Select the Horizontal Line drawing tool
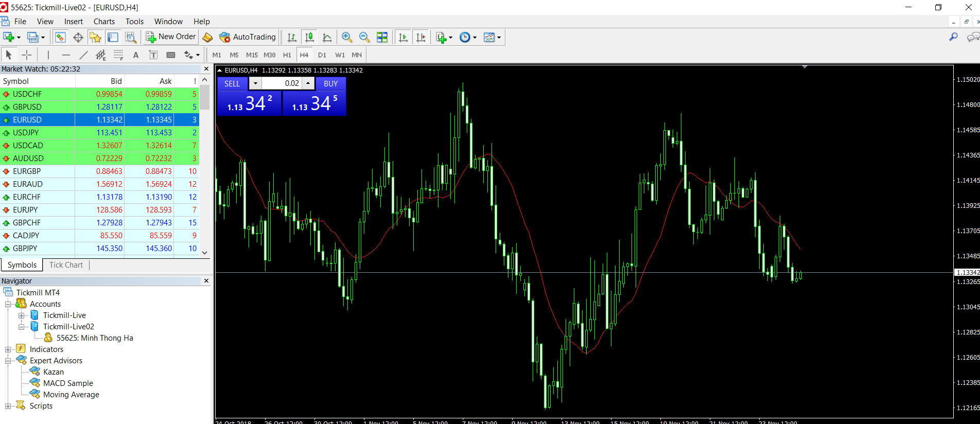The image size is (980, 424). [x=66, y=55]
